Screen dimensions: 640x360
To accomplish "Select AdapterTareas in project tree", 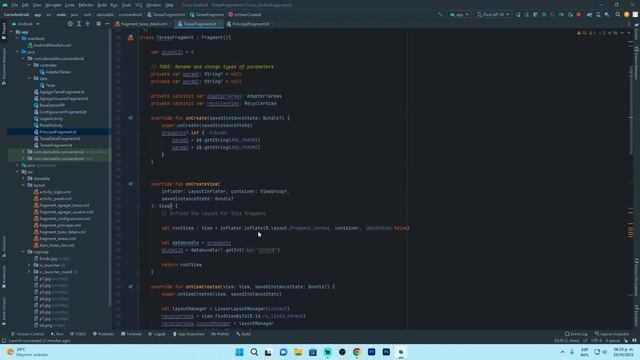I will pyautogui.click(x=58, y=72).
